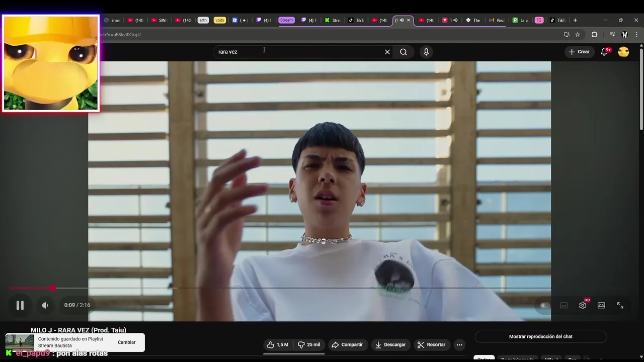
Task: Bookmark this page with the star icon
Action: click(578, 35)
